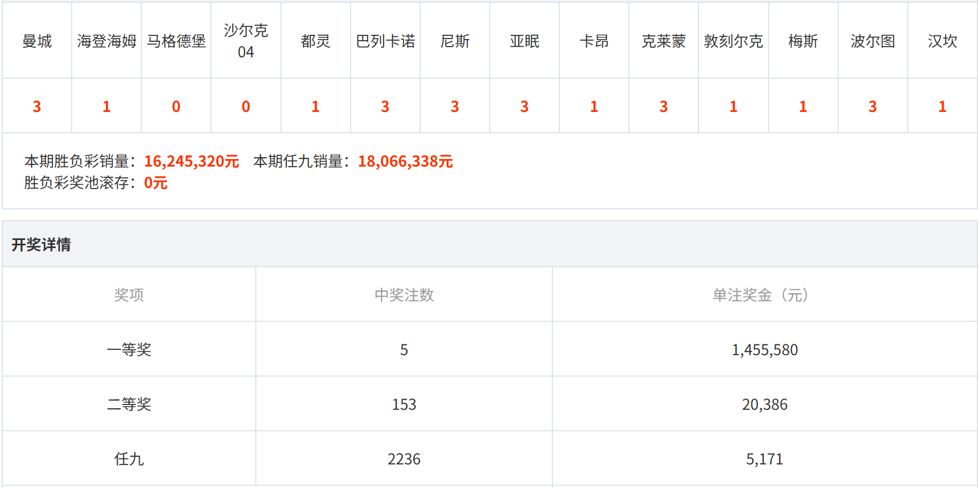Screen dimensions: 980x488
Task: Click the prize pool value 0元
Action: [156, 183]
